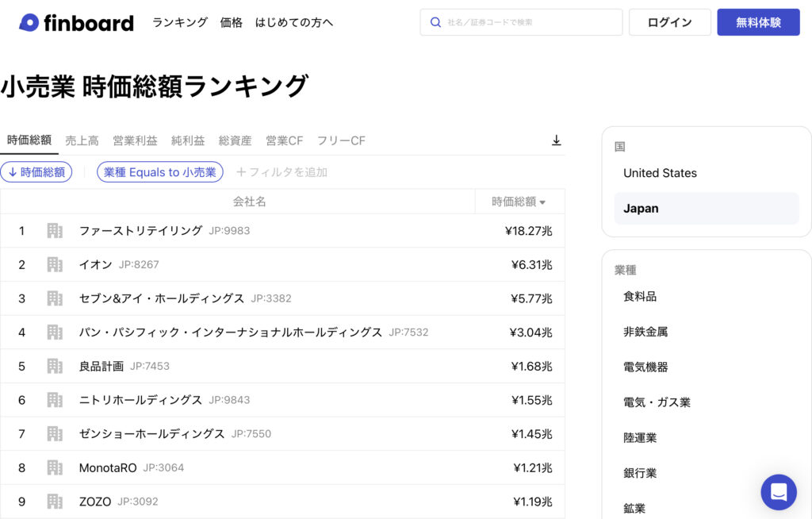Toggle the 時価総額 sort chip

click(36, 172)
